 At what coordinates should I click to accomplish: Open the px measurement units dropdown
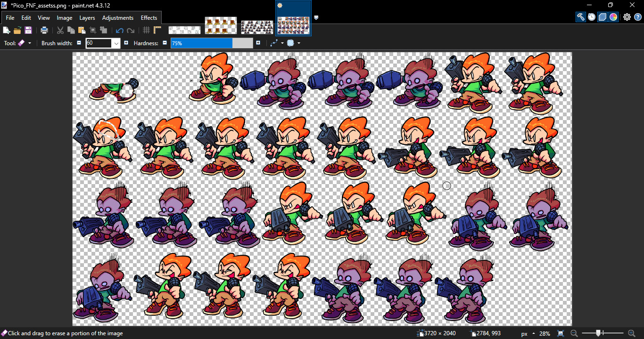click(527, 333)
